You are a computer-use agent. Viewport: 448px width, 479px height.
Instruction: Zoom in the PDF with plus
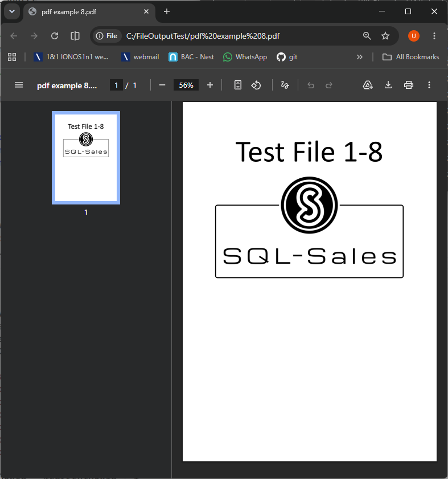(210, 85)
